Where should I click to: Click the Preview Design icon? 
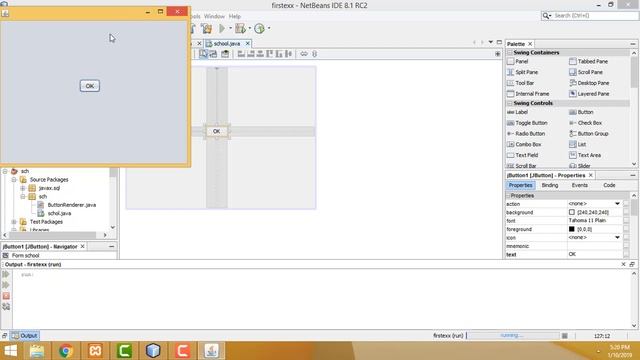(x=225, y=54)
